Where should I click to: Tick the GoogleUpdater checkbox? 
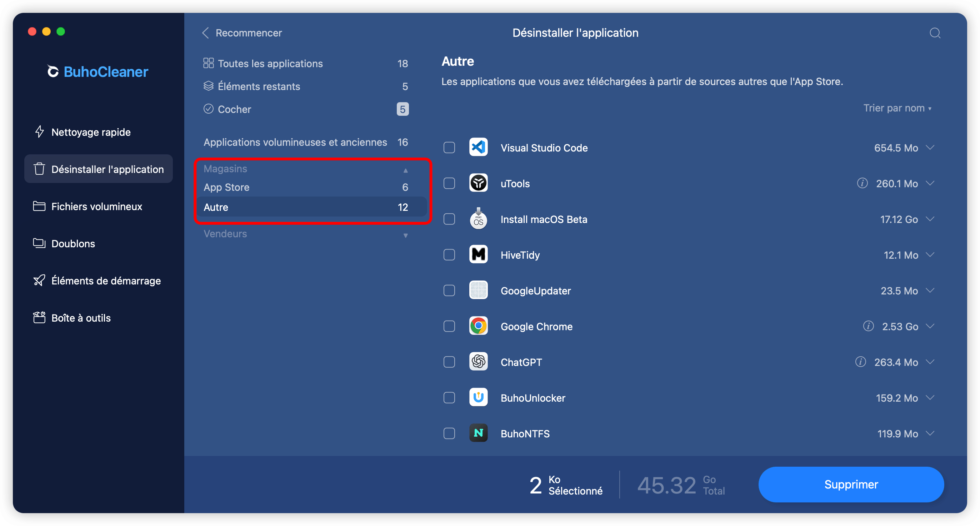(449, 291)
